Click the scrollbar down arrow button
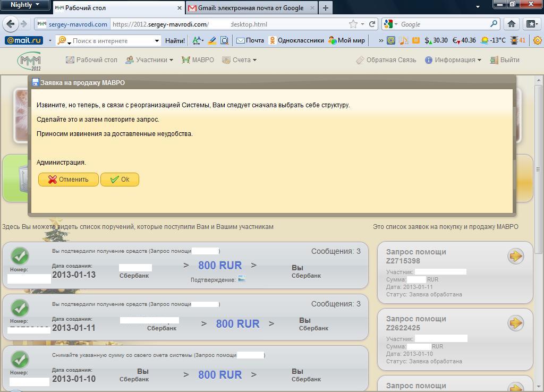Screen dimensions: 544x392 pyautogui.click(x=538, y=387)
